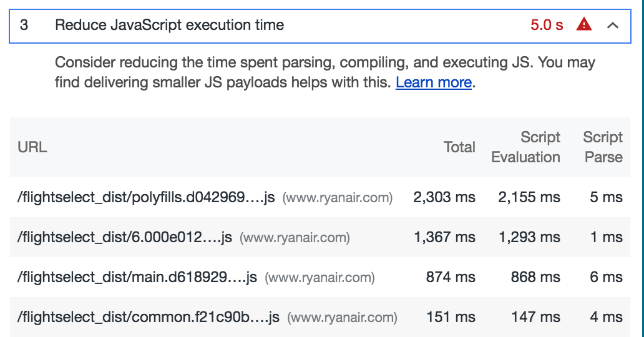Click the URL column header

(32, 147)
